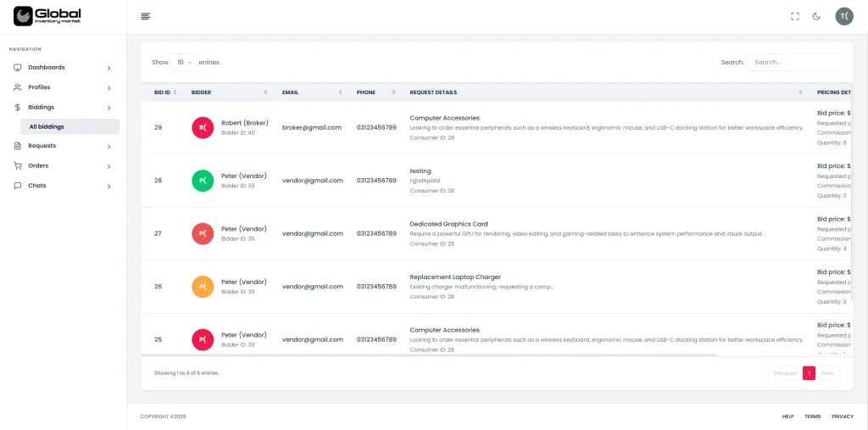Click the Chats speech bubble icon
This screenshot has width=868, height=430.
click(18, 186)
